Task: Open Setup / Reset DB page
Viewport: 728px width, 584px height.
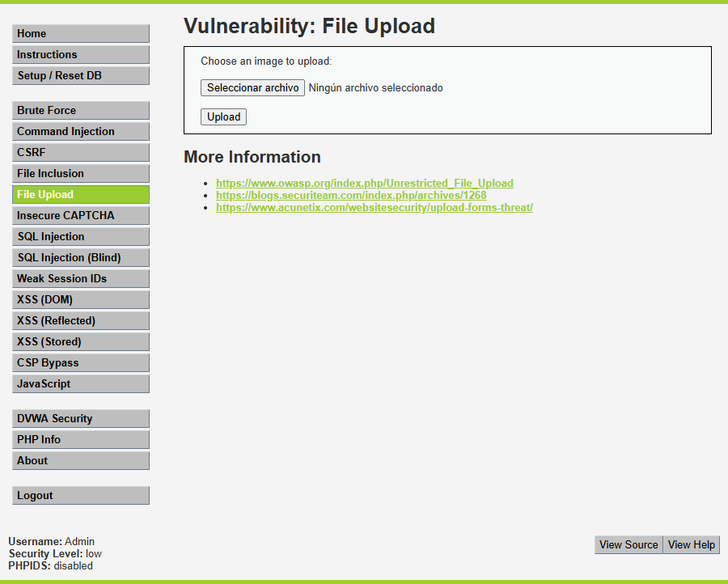Action: click(x=81, y=75)
